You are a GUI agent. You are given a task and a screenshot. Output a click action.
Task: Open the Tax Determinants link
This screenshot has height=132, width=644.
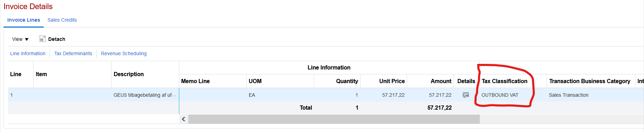tap(73, 53)
